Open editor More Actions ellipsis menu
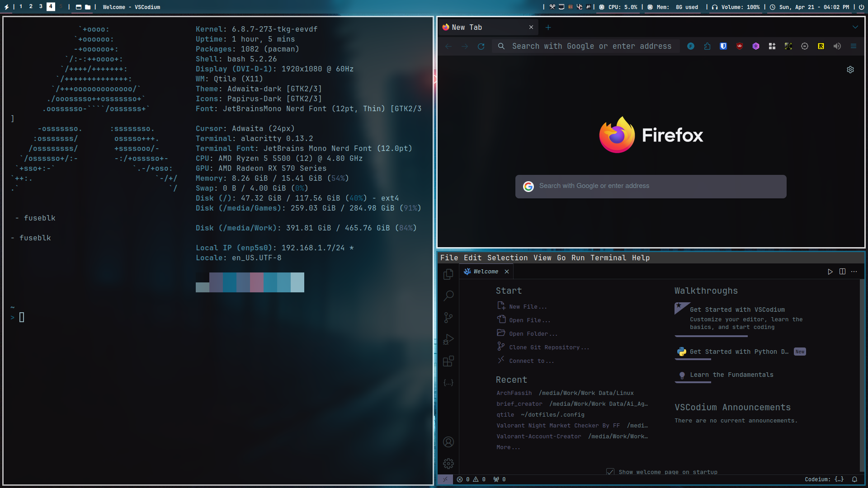Viewport: 868px width, 488px height. pyautogui.click(x=854, y=272)
